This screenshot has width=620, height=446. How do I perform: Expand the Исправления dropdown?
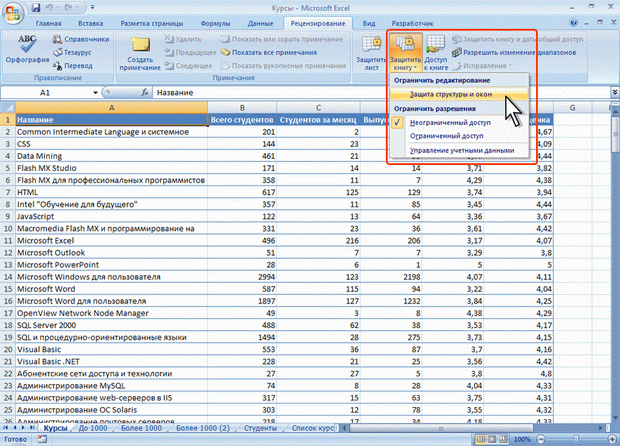(x=482, y=66)
